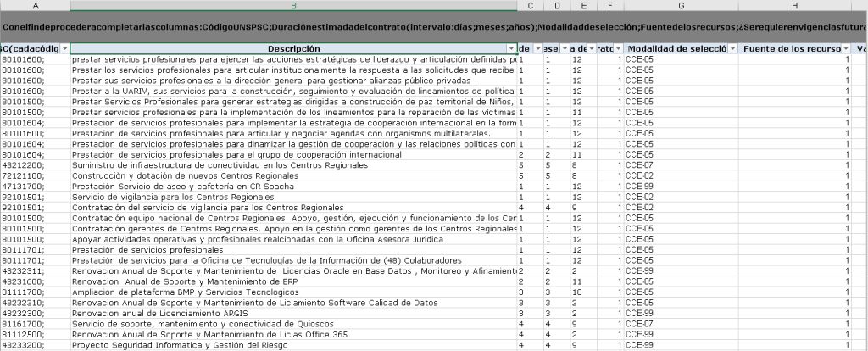Select the description starting 'Contratación gerentes de Centros Regionales'
This screenshot has width=868, height=351.
coord(294,229)
